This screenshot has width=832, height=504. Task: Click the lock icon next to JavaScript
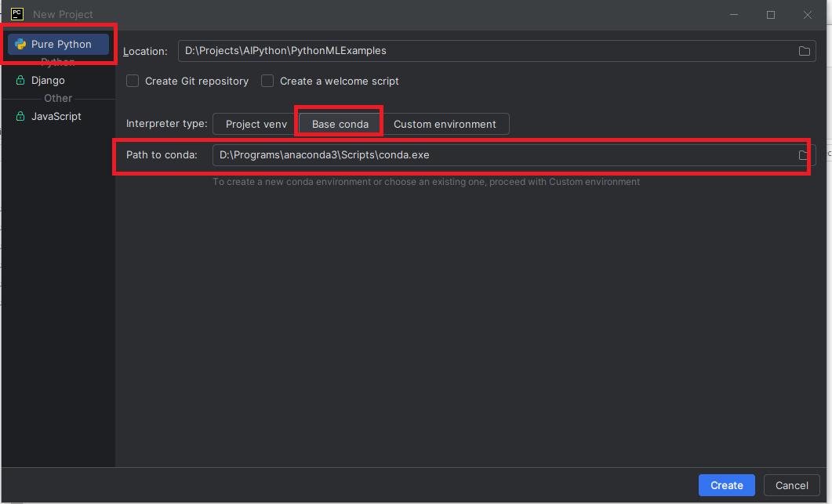click(x=20, y=117)
